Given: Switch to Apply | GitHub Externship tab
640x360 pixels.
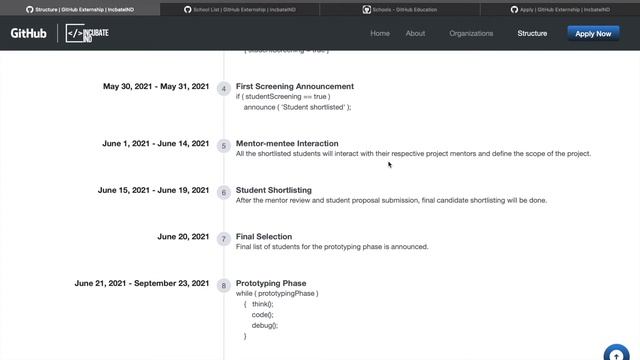Looking at the screenshot, I should pos(560,9).
